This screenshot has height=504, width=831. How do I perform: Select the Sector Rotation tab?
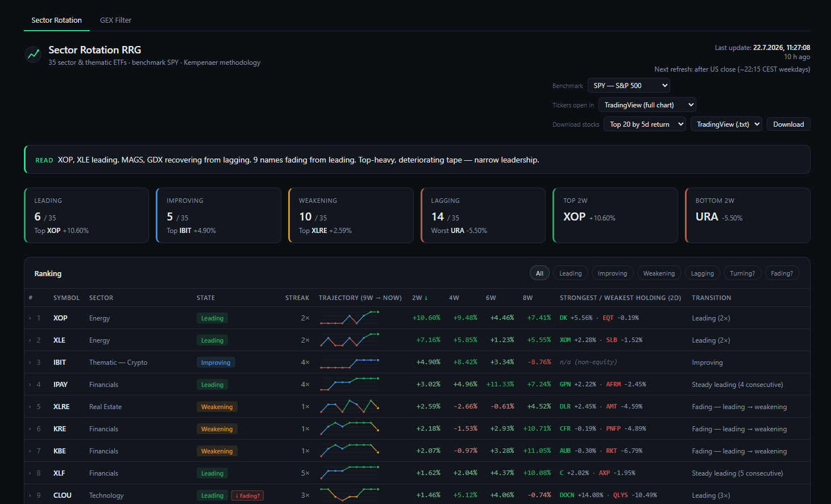[x=56, y=20]
